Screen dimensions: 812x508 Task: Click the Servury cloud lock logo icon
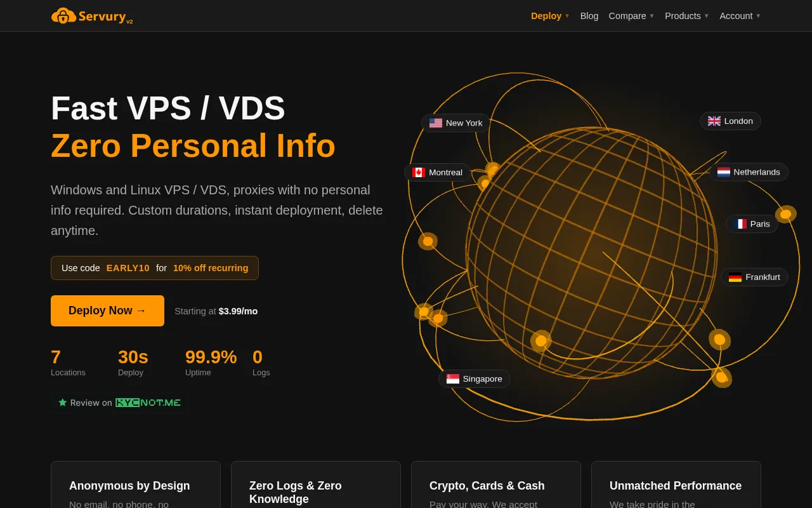[x=63, y=16]
